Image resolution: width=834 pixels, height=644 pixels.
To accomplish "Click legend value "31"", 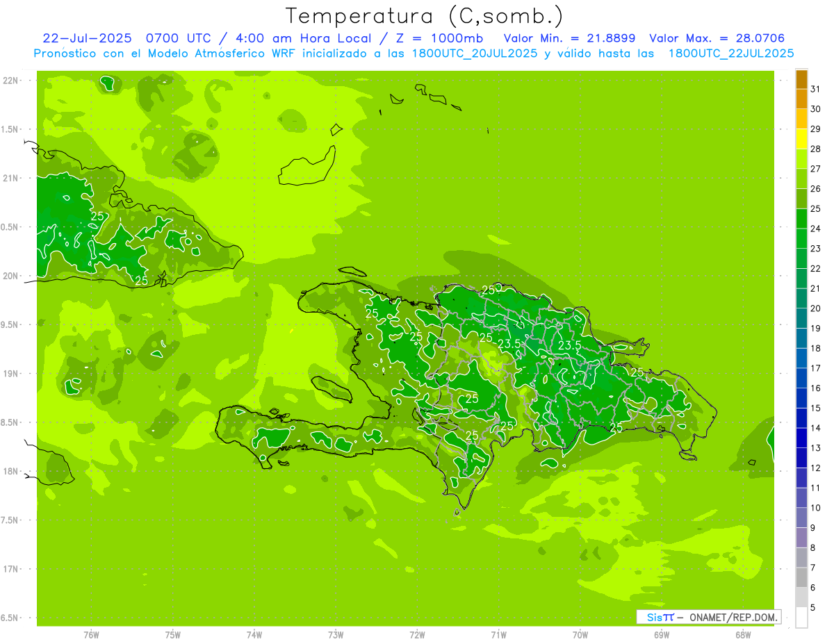I will click(x=815, y=89).
